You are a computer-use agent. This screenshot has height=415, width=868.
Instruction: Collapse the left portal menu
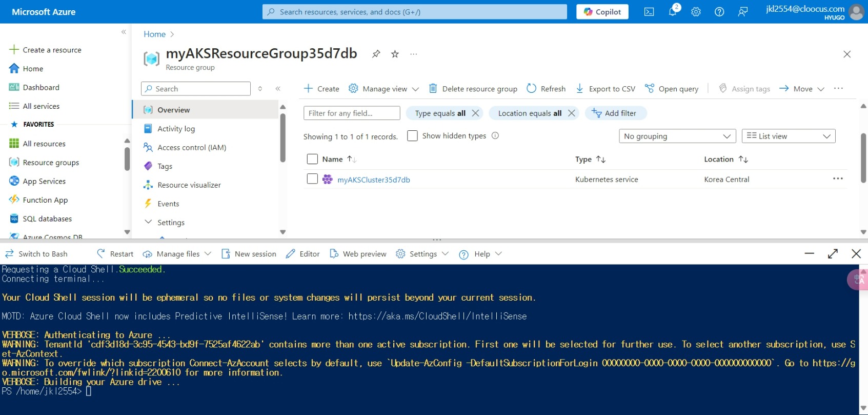click(x=124, y=32)
